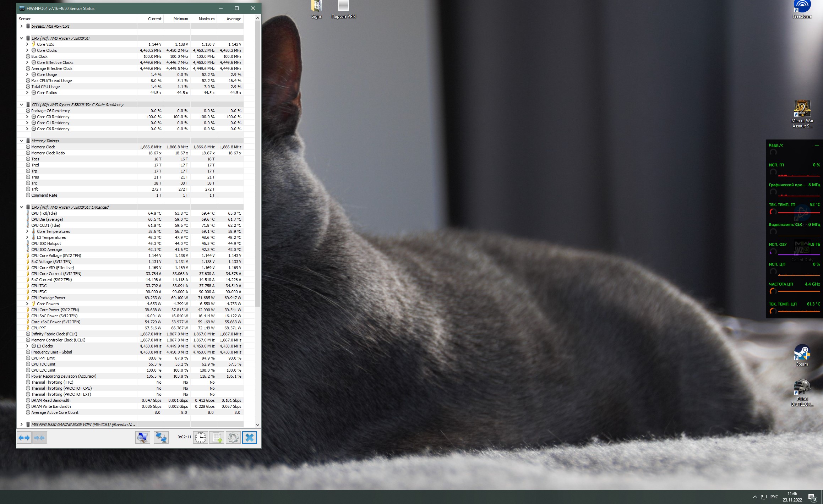This screenshot has width=823, height=504.
Task: Collapse the Memory Timings section
Action: (21, 141)
